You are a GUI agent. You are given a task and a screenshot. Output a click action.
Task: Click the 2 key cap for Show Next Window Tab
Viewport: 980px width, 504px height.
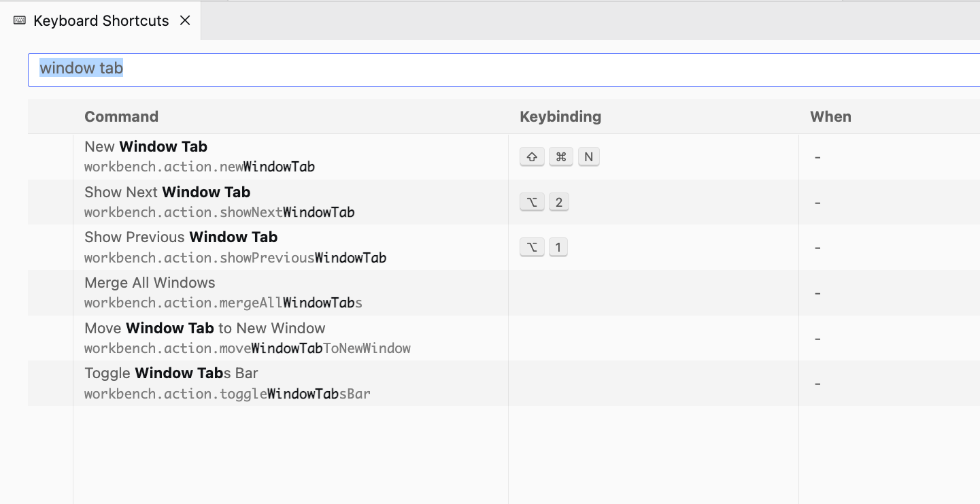558,203
